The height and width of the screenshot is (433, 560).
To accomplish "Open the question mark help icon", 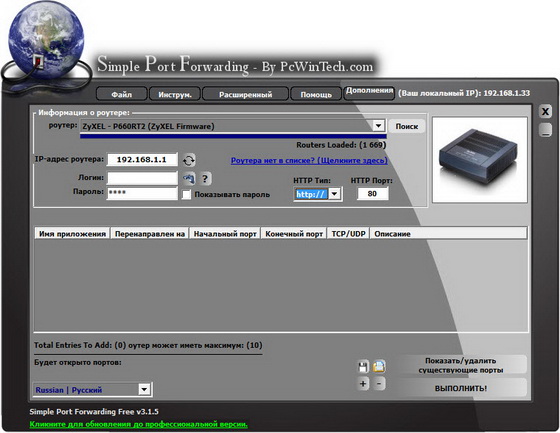I will tap(205, 178).
